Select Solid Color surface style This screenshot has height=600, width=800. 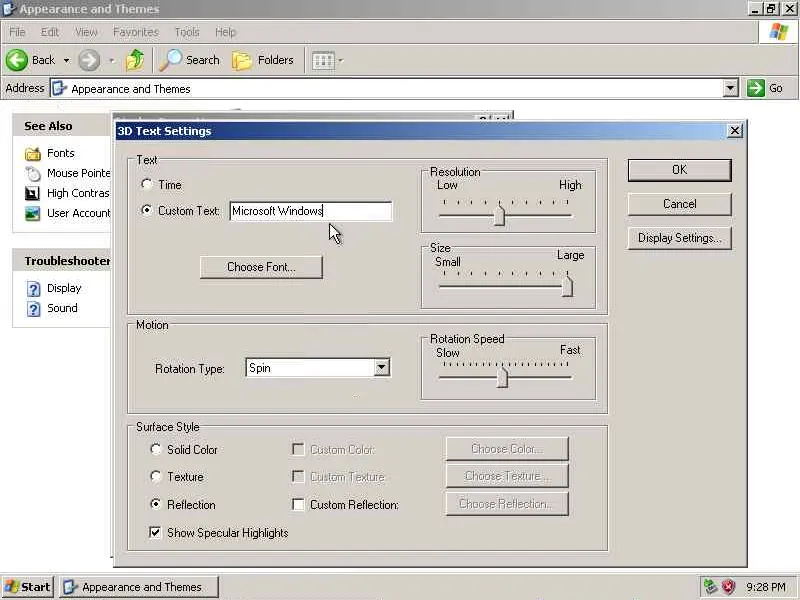click(156, 448)
